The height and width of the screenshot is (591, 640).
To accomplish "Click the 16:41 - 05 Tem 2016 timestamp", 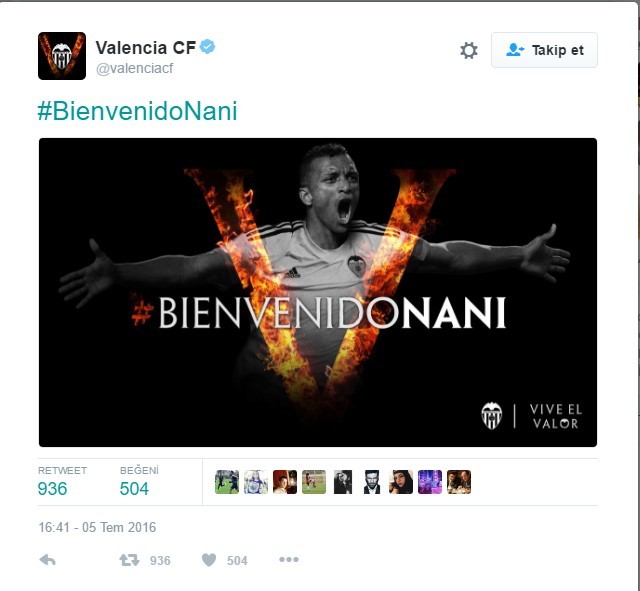I will pyautogui.click(x=97, y=527).
